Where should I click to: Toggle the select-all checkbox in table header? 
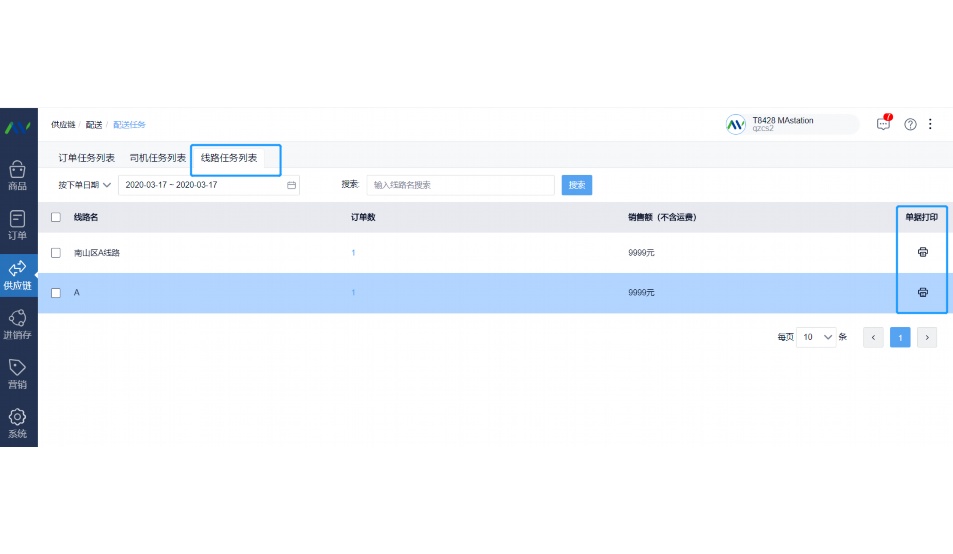(x=56, y=217)
